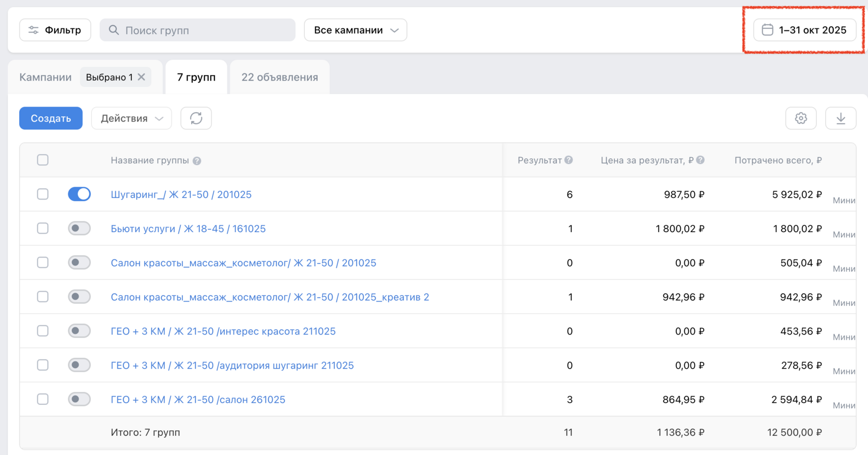The width and height of the screenshot is (868, 455).
Task: Expand the Действия dropdown
Action: tap(131, 118)
